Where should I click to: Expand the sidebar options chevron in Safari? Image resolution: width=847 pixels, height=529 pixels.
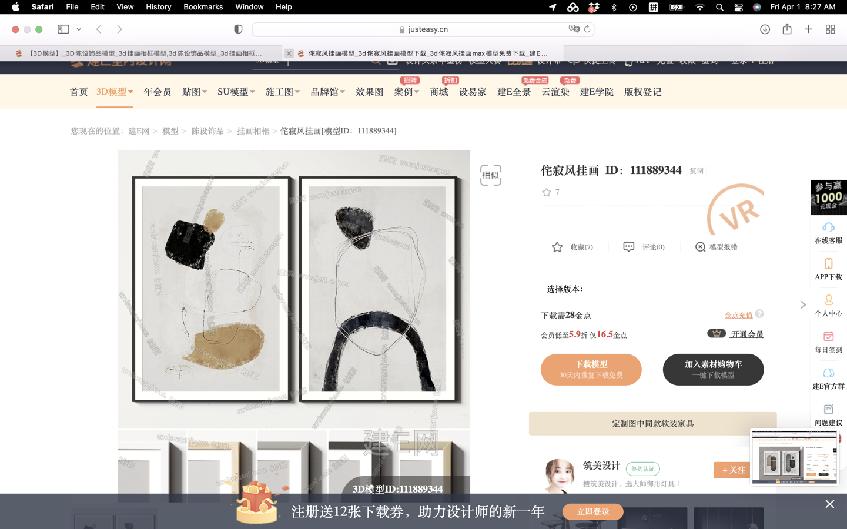(79, 29)
